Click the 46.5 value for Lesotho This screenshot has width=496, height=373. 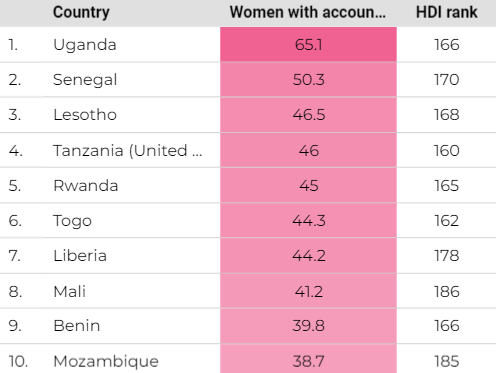click(308, 115)
